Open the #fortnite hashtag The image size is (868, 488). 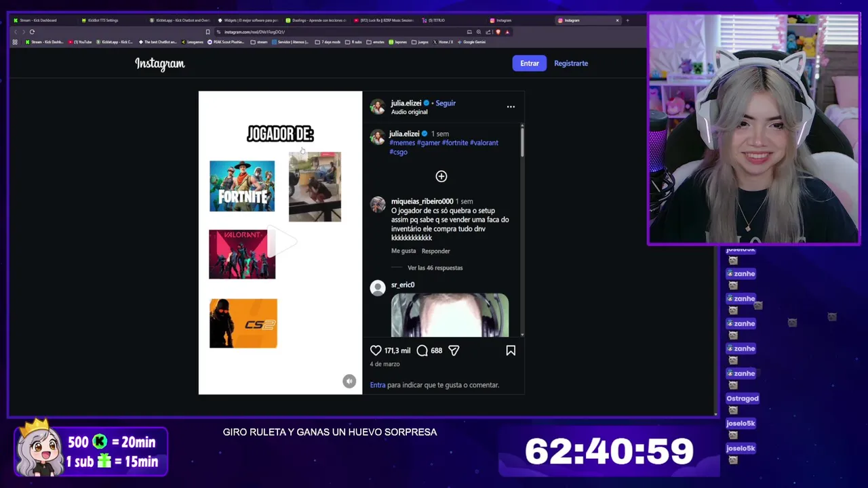(x=455, y=143)
